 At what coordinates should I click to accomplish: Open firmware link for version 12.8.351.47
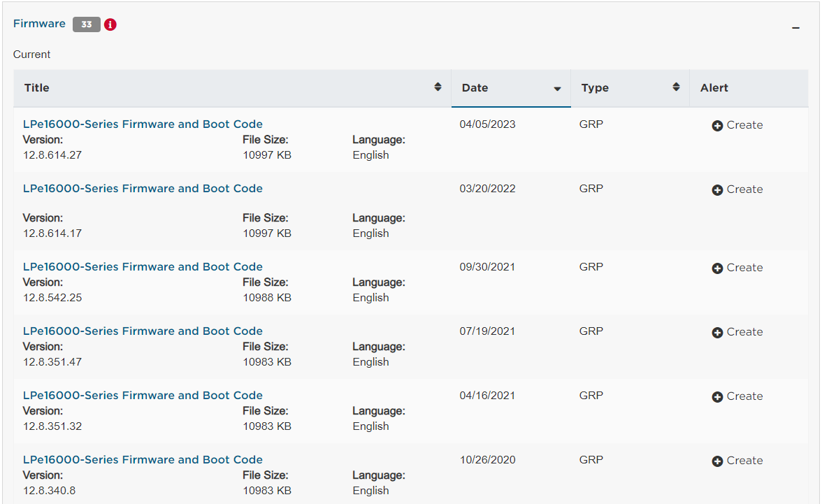coord(143,331)
